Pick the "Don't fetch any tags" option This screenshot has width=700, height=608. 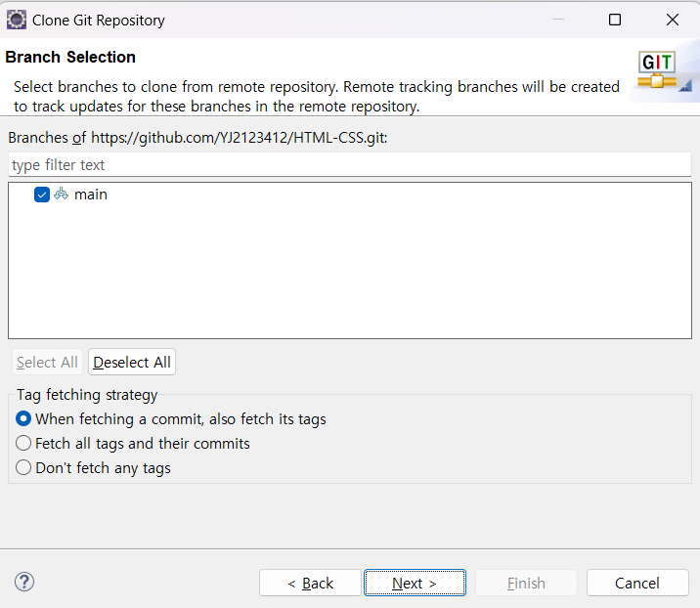[24, 467]
